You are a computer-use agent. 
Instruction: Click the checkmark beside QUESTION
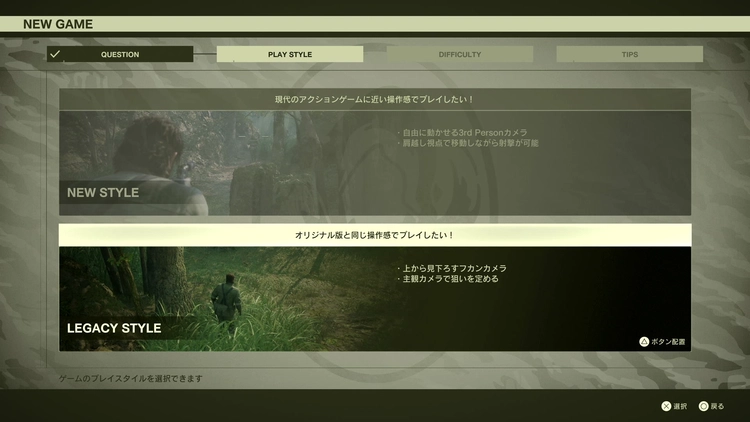[x=55, y=54]
